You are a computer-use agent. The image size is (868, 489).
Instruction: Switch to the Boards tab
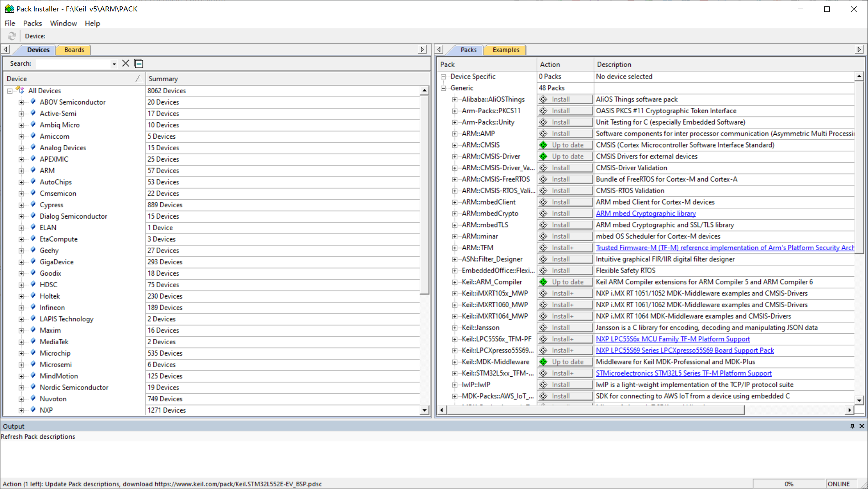point(74,50)
